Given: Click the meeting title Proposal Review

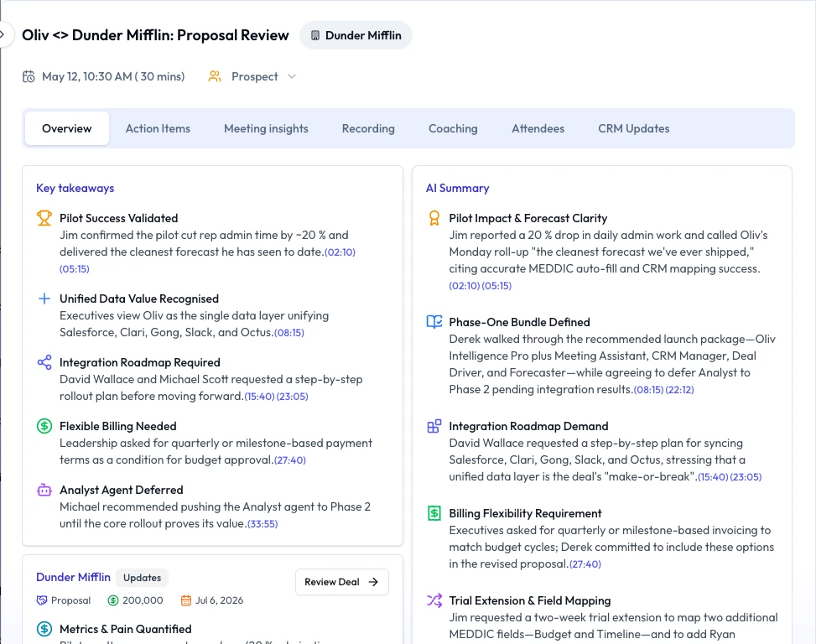Looking at the screenshot, I should [x=155, y=35].
